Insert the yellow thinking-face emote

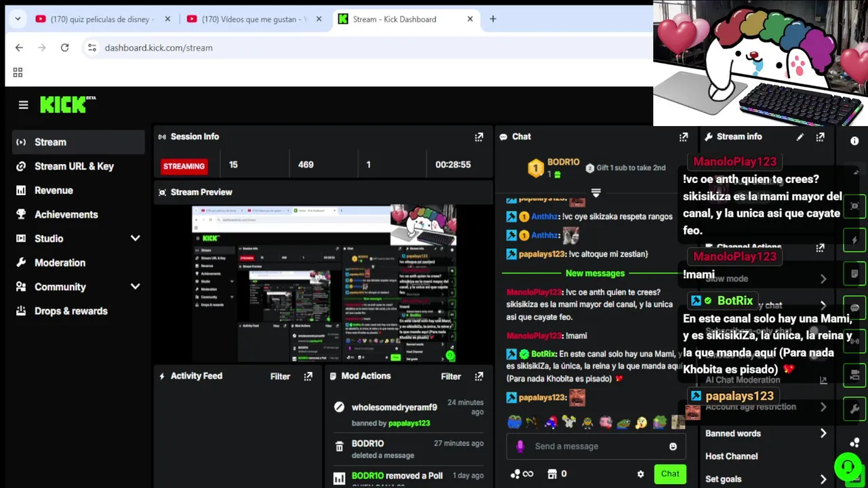coord(642,422)
